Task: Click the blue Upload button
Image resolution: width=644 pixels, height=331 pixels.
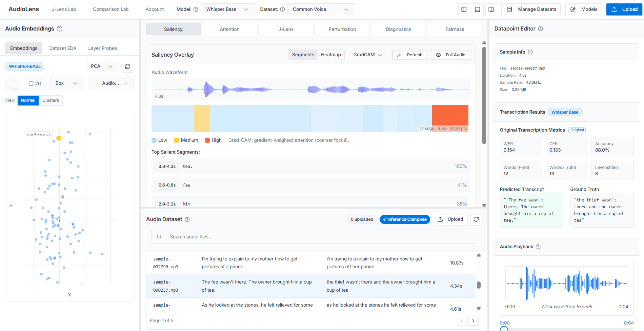Action: click(624, 9)
